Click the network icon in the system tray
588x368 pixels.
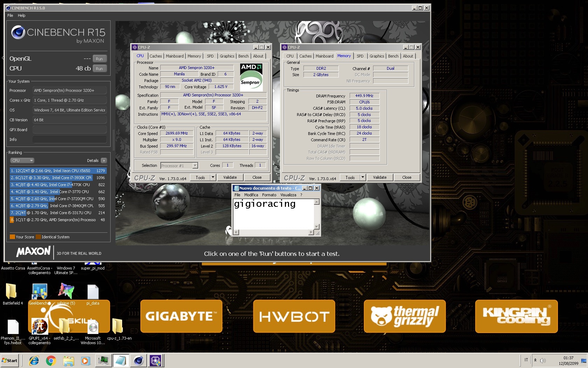point(583,361)
